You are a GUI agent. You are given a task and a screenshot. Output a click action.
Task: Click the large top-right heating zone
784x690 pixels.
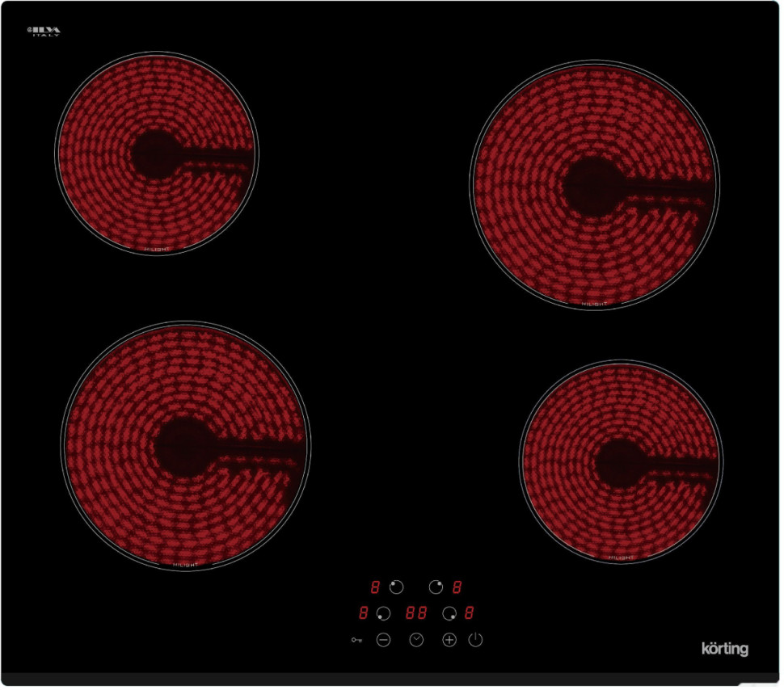pyautogui.click(x=593, y=186)
